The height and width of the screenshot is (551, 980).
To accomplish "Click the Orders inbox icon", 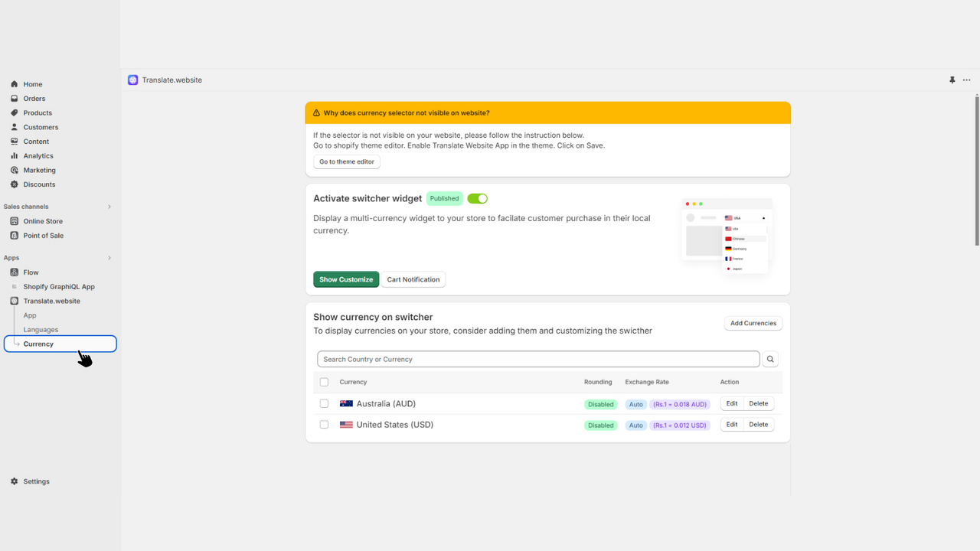I will pyautogui.click(x=15, y=99).
